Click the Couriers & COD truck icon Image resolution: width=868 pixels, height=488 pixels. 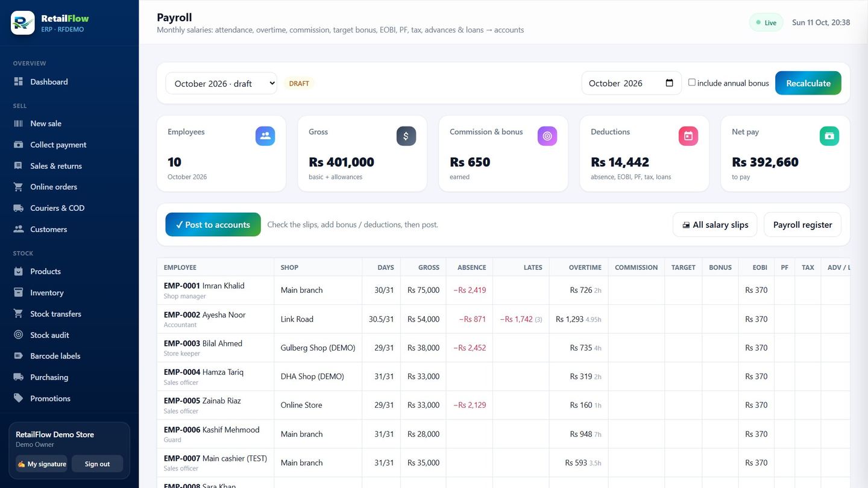coord(19,208)
